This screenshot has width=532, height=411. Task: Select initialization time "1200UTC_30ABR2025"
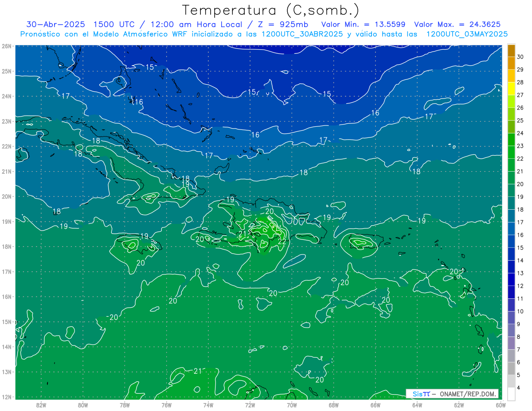pos(301,34)
